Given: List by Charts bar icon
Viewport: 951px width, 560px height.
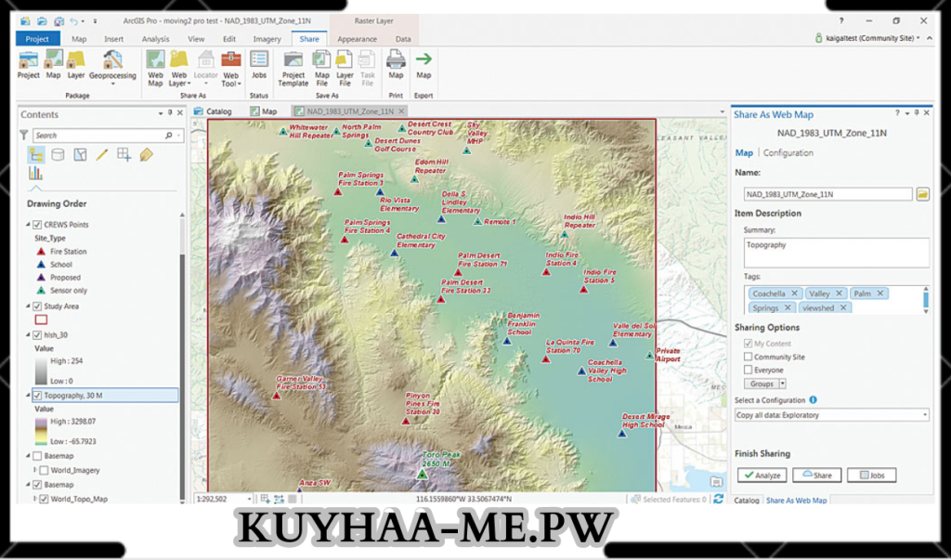Looking at the screenshot, I should pyautogui.click(x=35, y=174).
